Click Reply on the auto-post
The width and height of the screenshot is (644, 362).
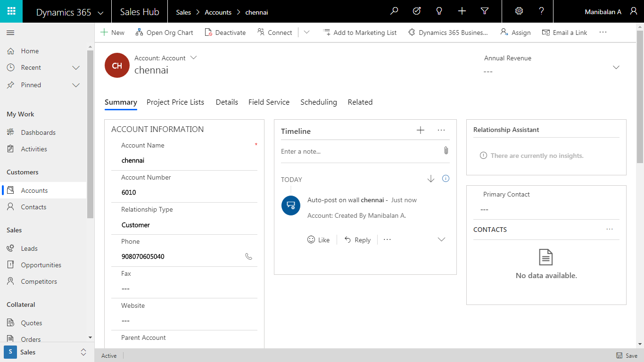point(357,239)
